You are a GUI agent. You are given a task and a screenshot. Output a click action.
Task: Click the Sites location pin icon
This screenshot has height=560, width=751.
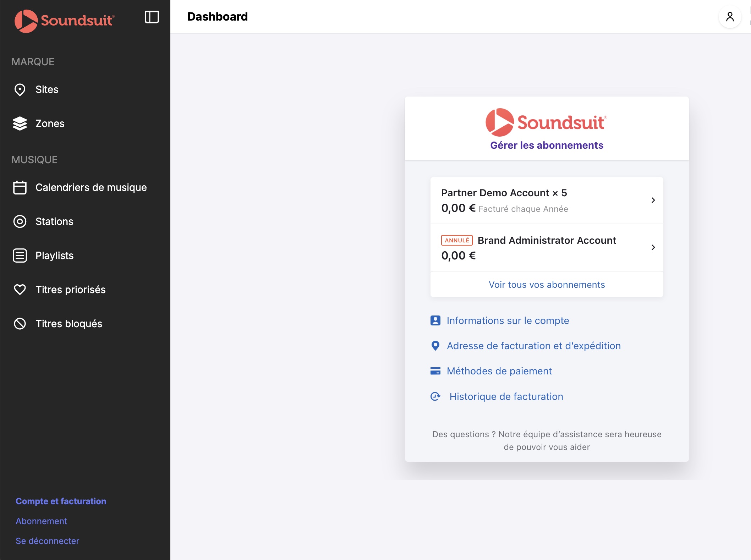point(20,90)
